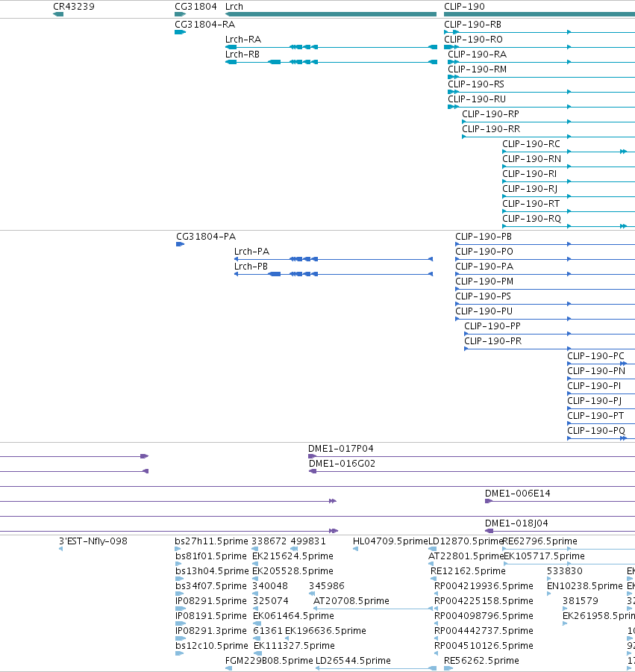The image size is (635, 672).
Task: Select transcript Lrch-RB
Action: coord(243,55)
